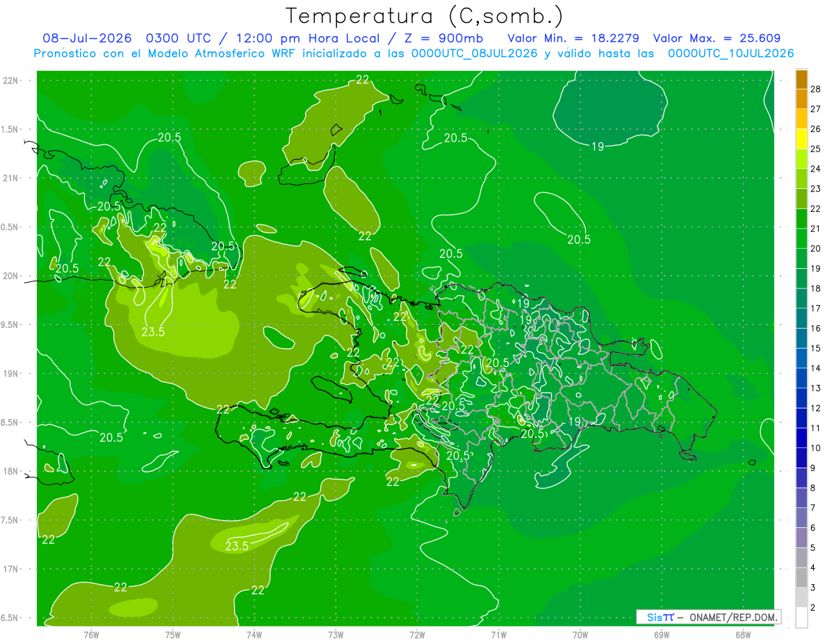Click the colorbar tick label '15'
Viewport: 834px width, 644px height.
click(815, 349)
